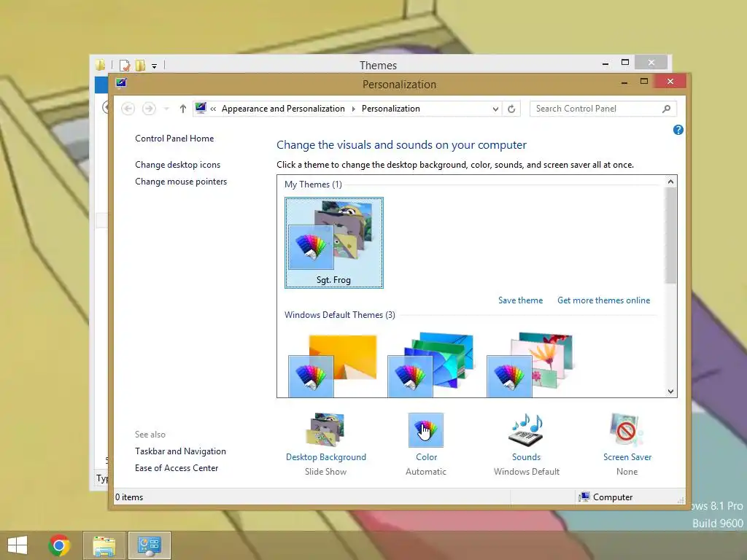Click the '0 items' status text
This screenshot has height=560, width=747.
click(x=129, y=497)
